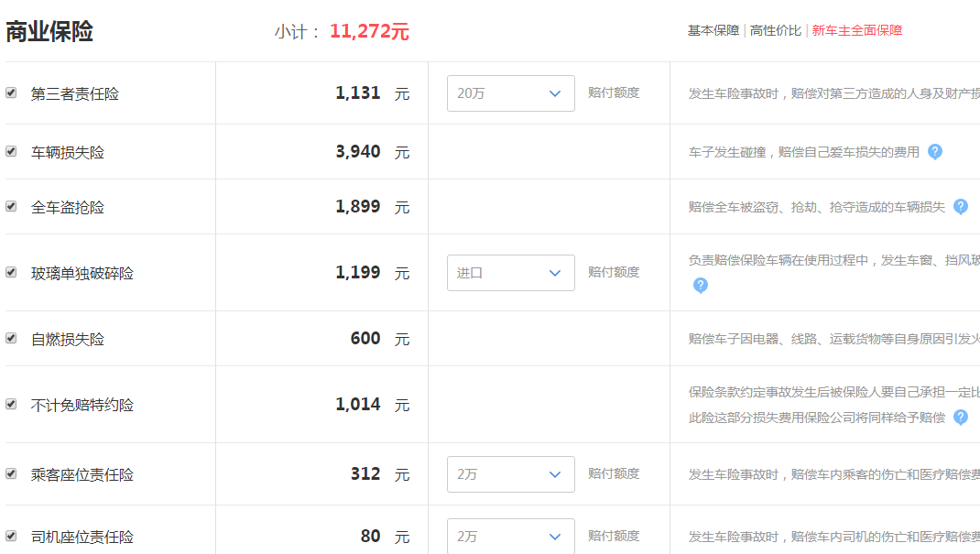Image resolution: width=980 pixels, height=554 pixels.
Task: Select 基本保障 plan tab
Action: point(713,30)
